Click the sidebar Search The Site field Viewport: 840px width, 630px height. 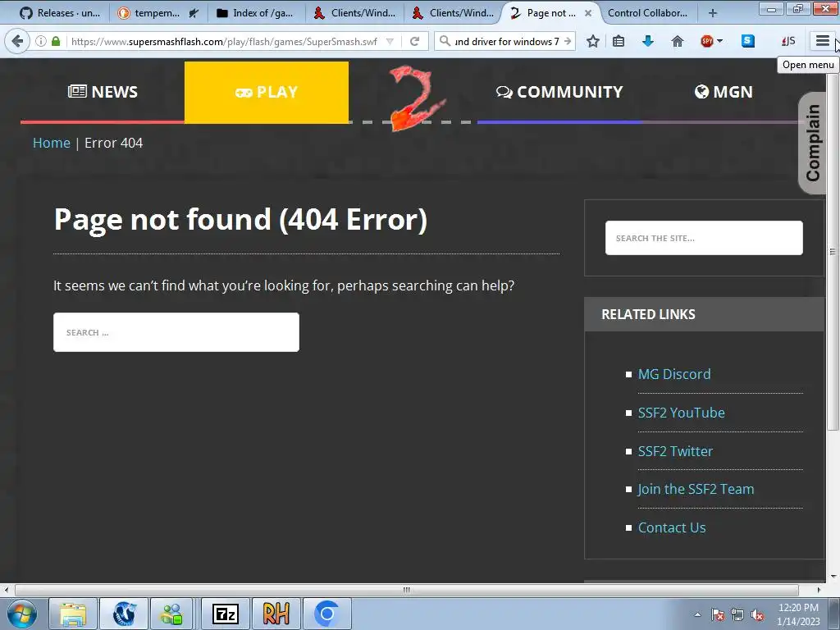tap(704, 238)
